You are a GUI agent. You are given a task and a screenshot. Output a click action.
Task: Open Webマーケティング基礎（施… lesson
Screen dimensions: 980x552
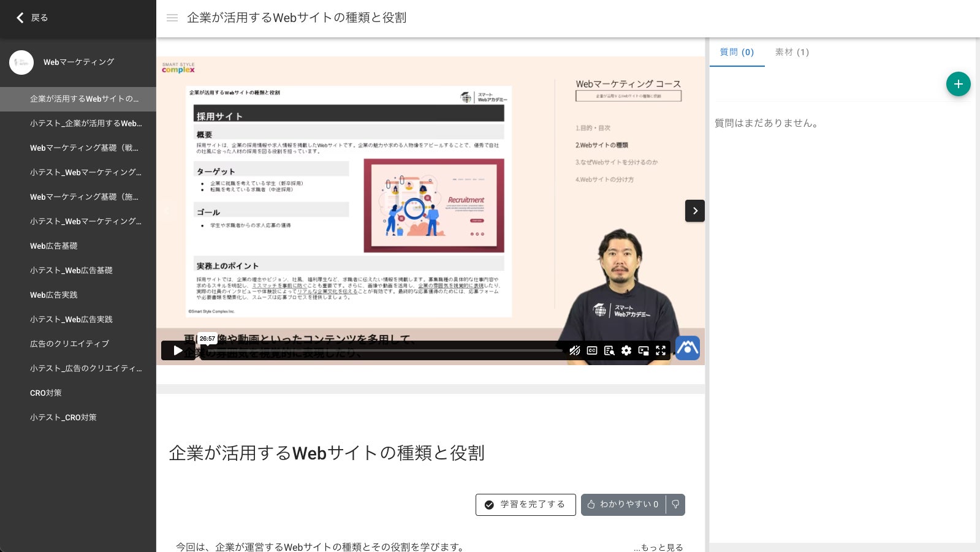pyautogui.click(x=78, y=197)
